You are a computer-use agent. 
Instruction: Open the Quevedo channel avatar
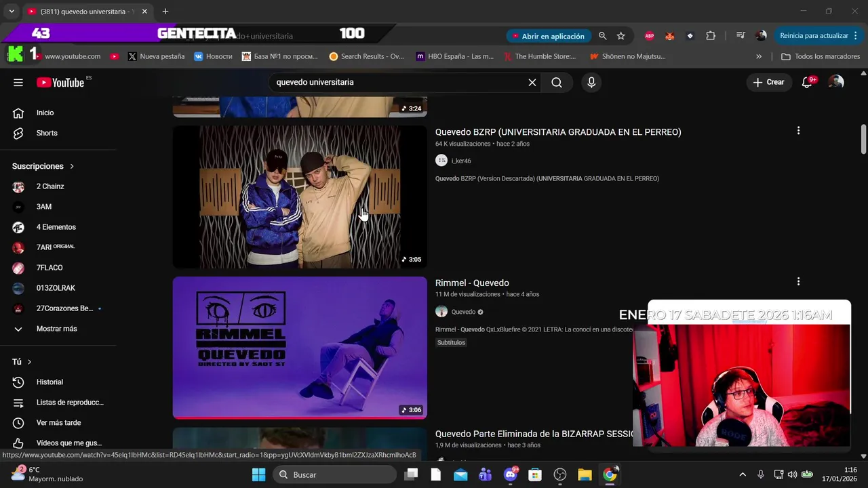441,312
